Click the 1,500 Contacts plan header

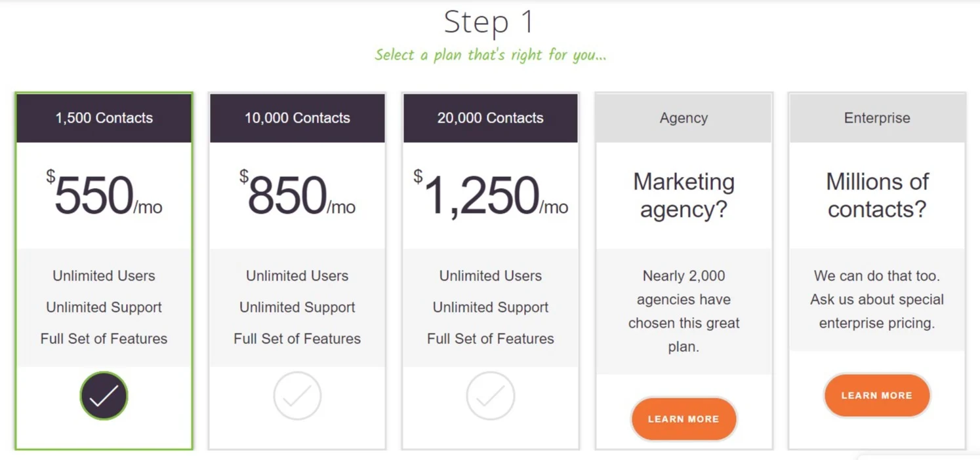104,118
